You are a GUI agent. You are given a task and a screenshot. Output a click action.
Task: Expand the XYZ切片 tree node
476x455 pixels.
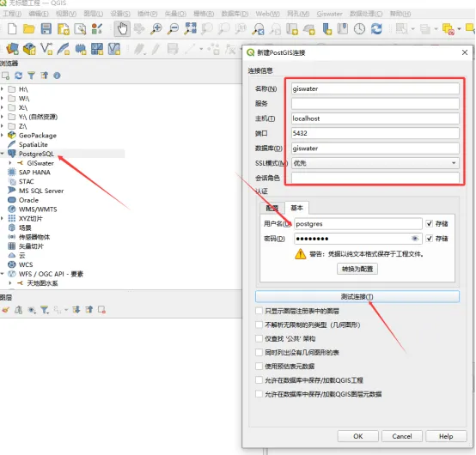(x=2, y=218)
